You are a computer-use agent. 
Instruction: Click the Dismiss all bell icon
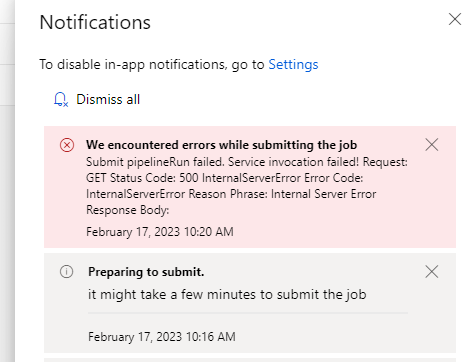[x=61, y=99]
